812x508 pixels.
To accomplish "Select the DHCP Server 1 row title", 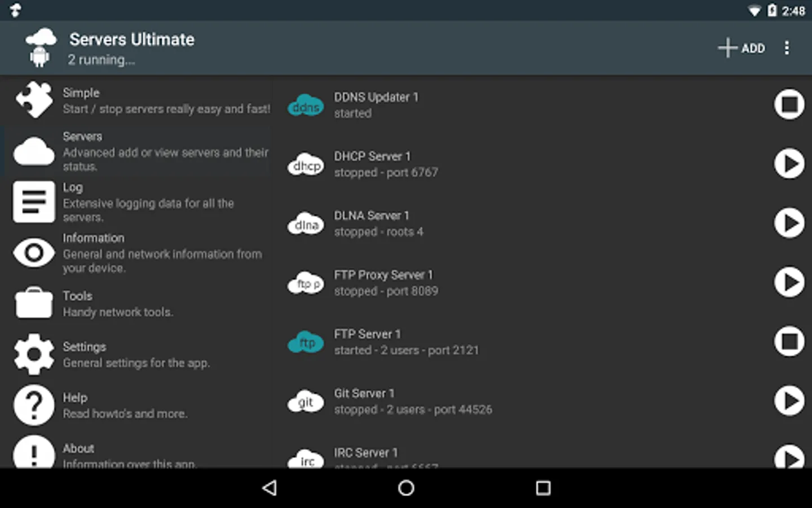I will pyautogui.click(x=372, y=156).
